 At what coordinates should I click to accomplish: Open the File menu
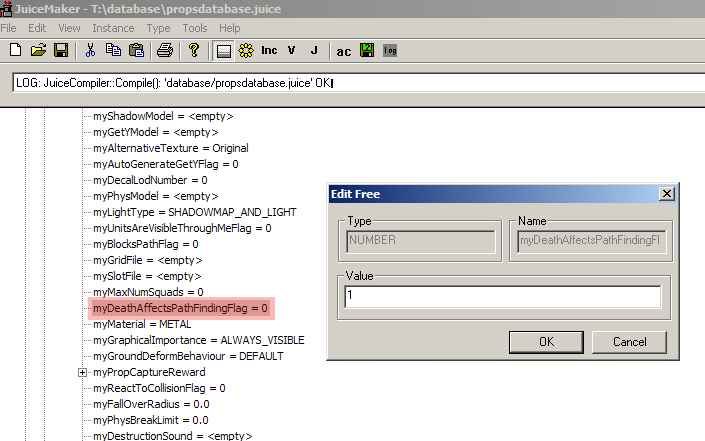[8, 28]
